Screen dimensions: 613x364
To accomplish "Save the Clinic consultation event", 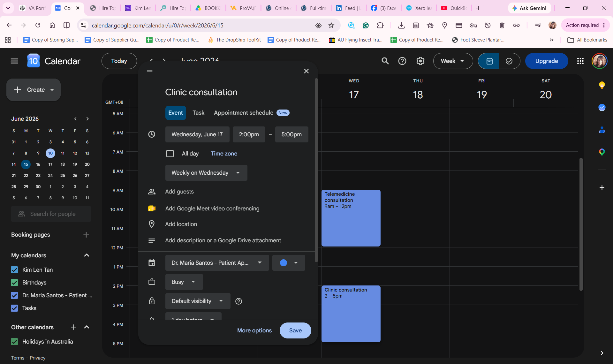I will 295,330.
